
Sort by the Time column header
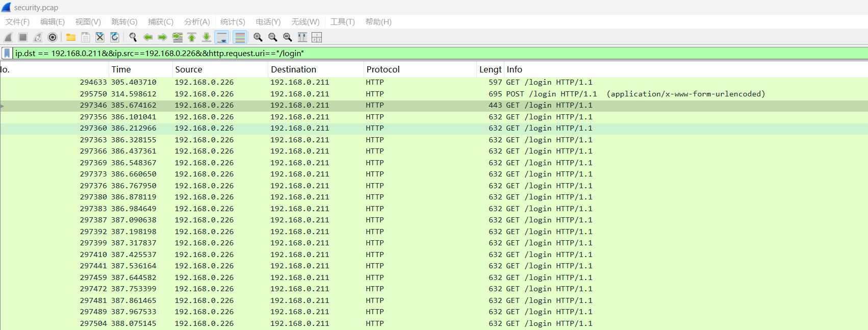(x=141, y=69)
